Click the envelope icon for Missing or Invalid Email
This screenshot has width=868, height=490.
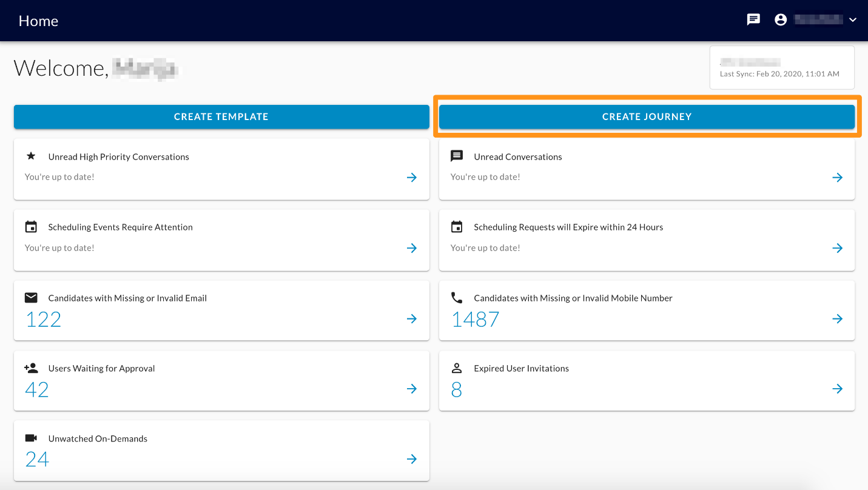(31, 298)
